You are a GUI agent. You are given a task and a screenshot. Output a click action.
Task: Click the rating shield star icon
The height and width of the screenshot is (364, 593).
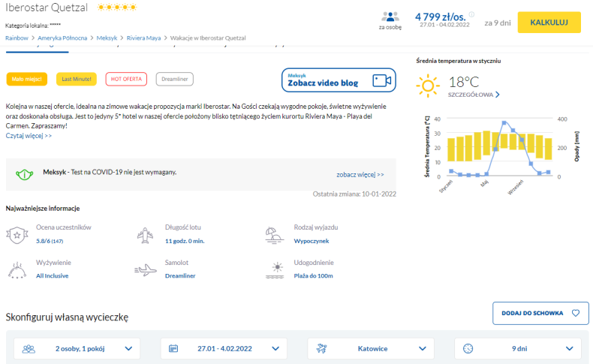[x=17, y=235]
